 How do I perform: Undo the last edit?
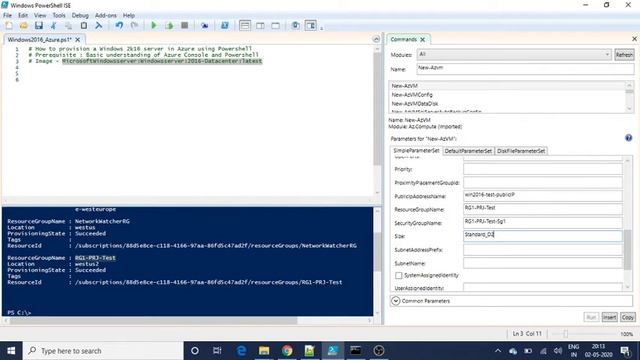(x=119, y=26)
